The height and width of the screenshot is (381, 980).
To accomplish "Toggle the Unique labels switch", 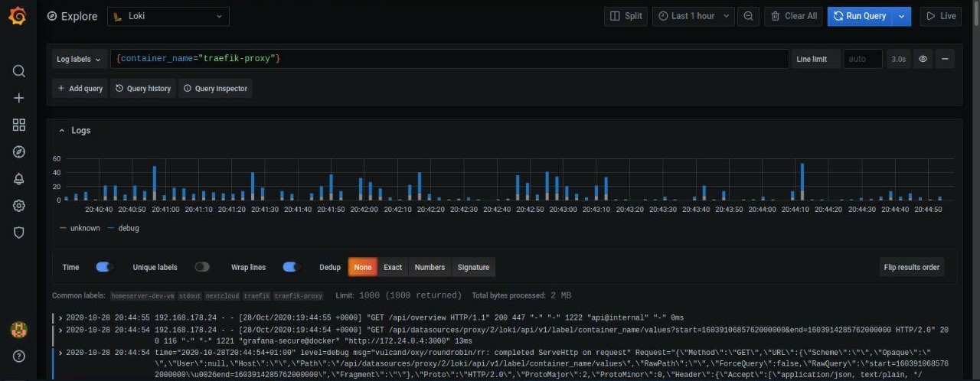I will pos(201,267).
